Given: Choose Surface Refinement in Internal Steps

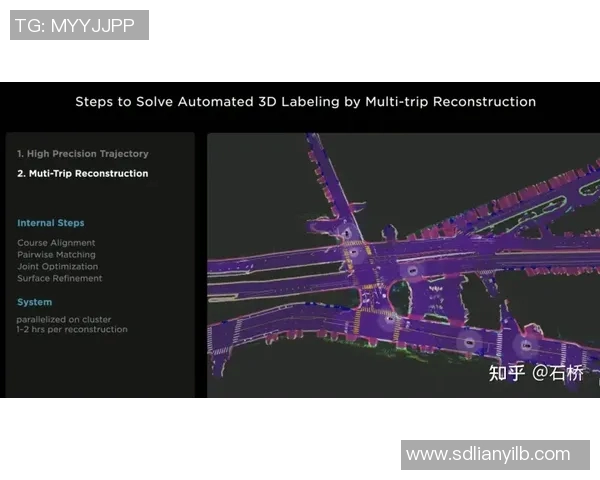Looking at the screenshot, I should pyautogui.click(x=60, y=279).
